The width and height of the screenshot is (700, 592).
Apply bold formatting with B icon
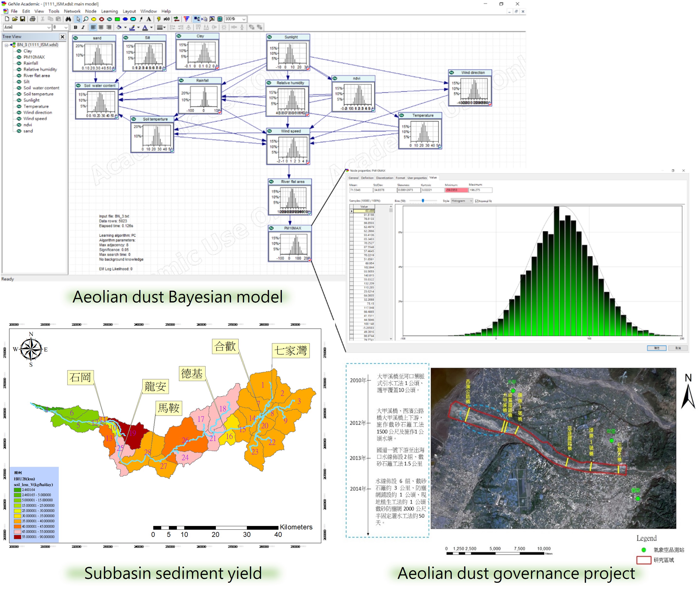pyautogui.click(x=75, y=27)
